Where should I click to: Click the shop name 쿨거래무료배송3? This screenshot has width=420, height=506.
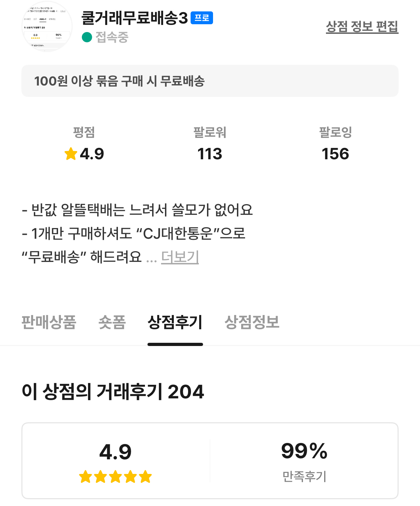click(135, 18)
